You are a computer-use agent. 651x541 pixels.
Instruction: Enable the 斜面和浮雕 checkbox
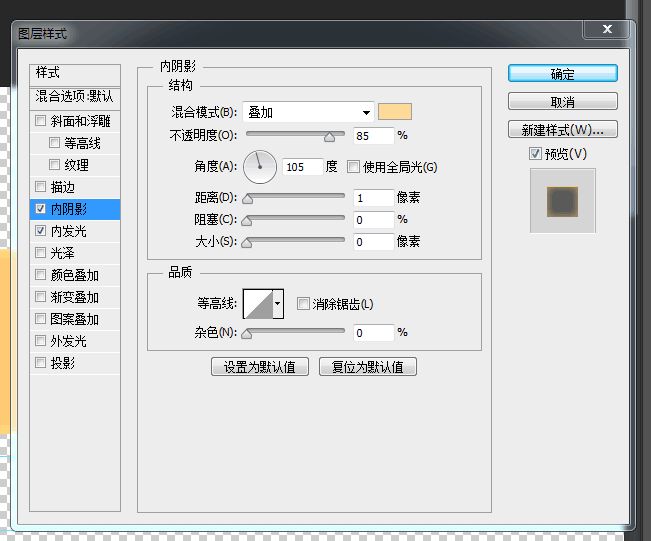[x=40, y=121]
